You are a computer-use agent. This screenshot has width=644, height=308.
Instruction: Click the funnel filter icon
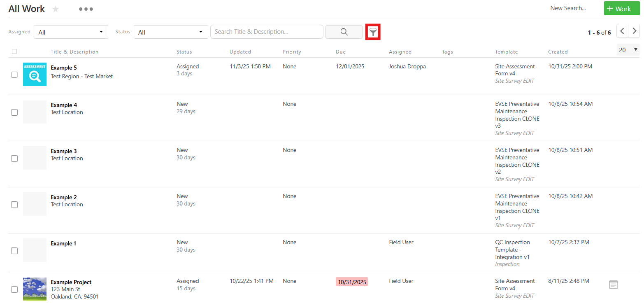[x=373, y=32]
